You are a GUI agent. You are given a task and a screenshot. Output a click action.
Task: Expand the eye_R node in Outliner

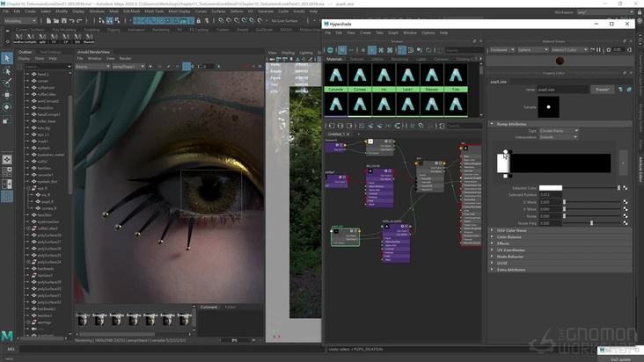[29, 188]
